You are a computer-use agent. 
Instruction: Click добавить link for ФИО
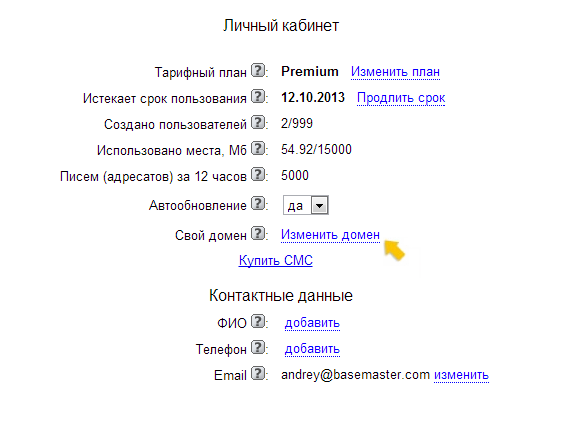tap(312, 323)
